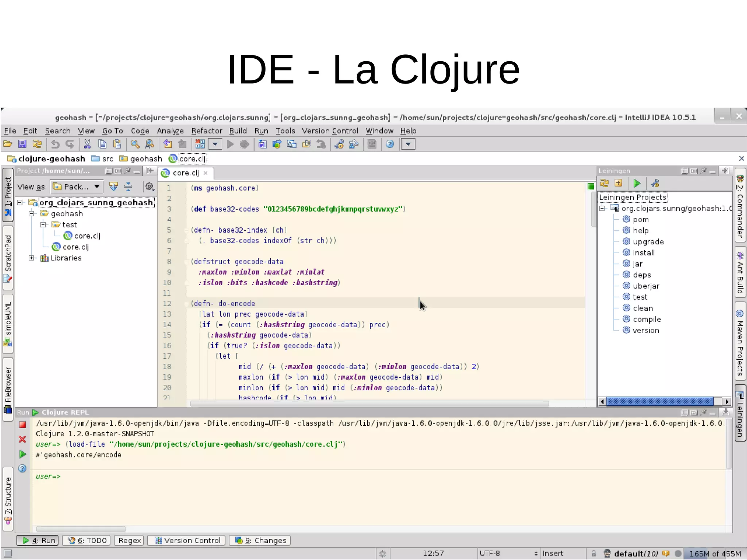Click the Help question mark toolbar icon
Image resolution: width=747 pixels, height=560 pixels.
[x=390, y=144]
